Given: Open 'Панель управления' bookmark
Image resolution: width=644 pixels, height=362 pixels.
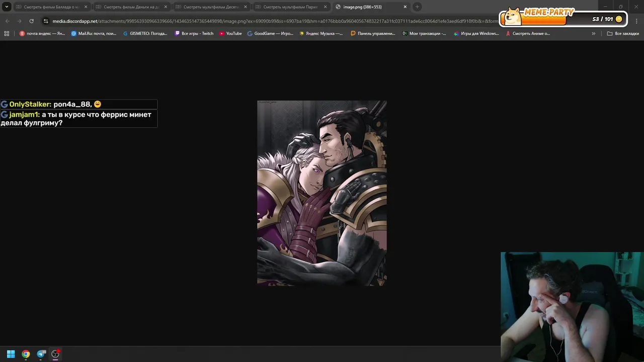Looking at the screenshot, I should tap(373, 34).
